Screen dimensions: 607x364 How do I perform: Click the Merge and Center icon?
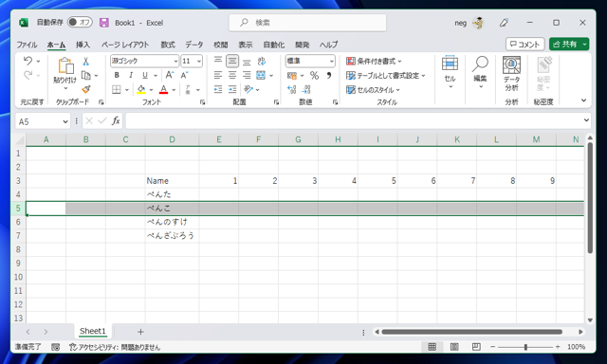(261, 76)
